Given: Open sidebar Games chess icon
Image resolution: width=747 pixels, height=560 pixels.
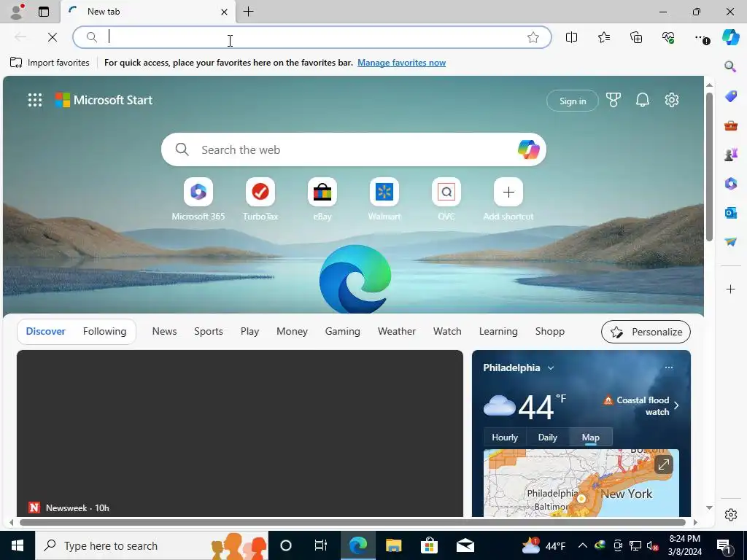Looking at the screenshot, I should point(731,155).
